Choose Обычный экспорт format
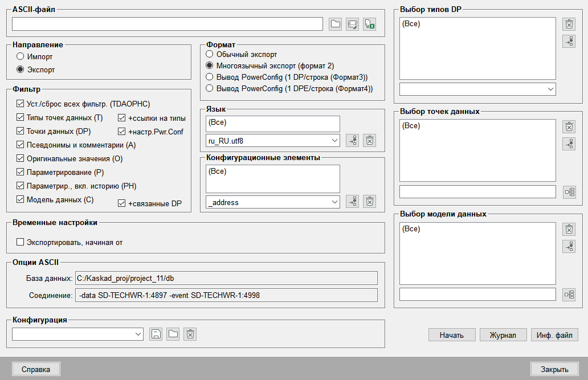Image resolution: width=588 pixels, height=380 pixels. (210, 54)
